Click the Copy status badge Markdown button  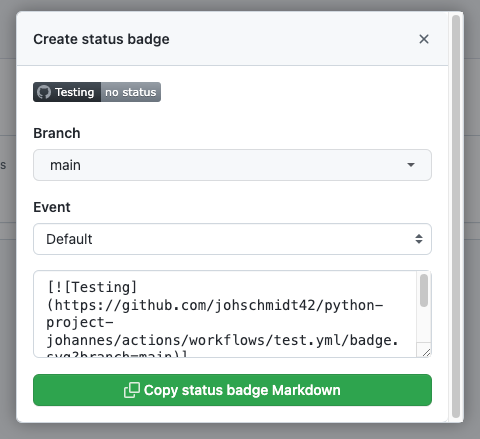coord(232,390)
